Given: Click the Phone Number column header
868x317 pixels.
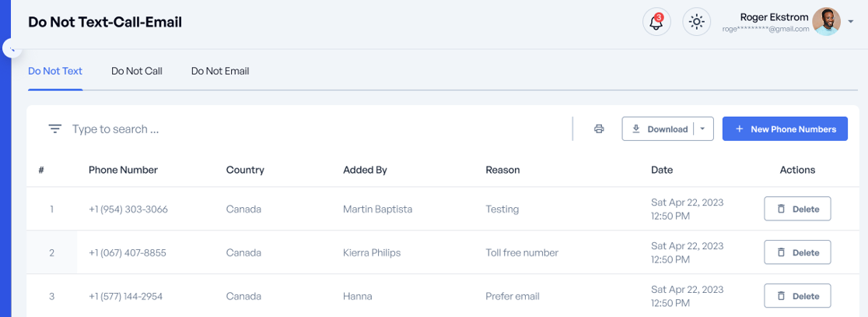Looking at the screenshot, I should click(x=123, y=170).
